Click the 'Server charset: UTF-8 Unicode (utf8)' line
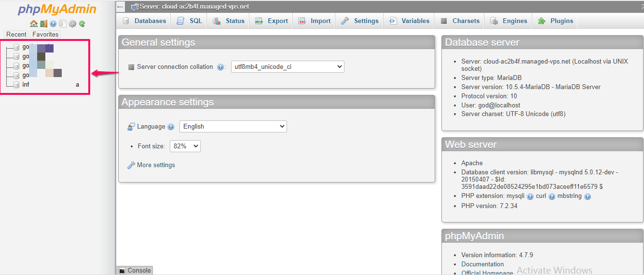 (513, 114)
